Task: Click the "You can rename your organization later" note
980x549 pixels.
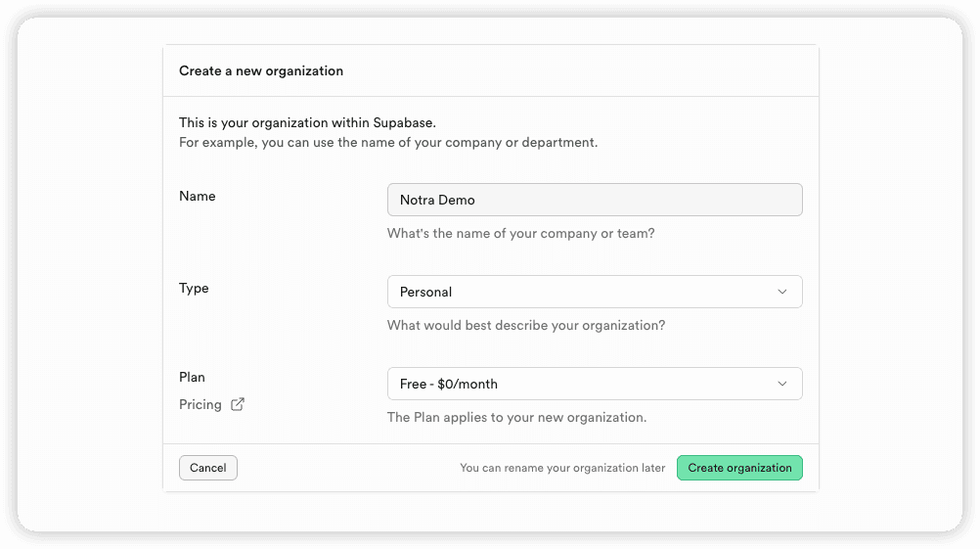Action: click(x=562, y=468)
